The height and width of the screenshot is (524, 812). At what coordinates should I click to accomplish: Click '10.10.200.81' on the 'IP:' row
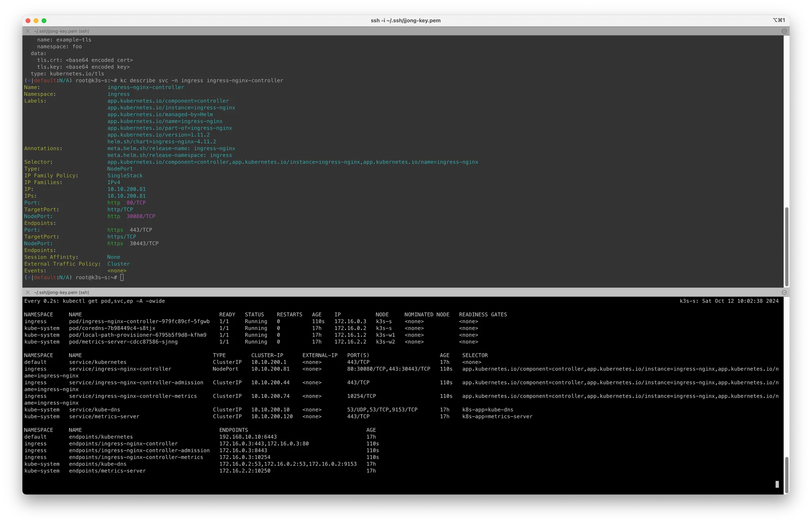(126, 189)
